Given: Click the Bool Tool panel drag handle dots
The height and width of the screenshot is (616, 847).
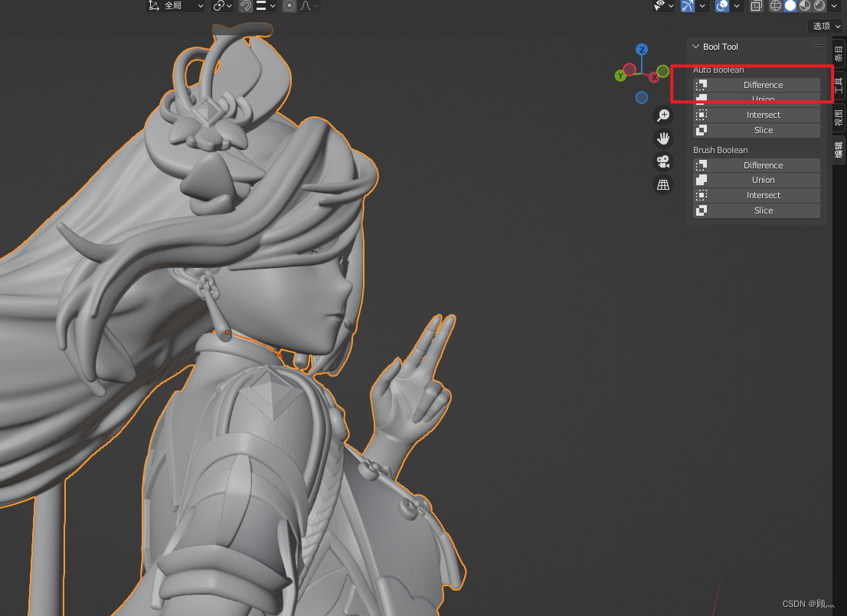Looking at the screenshot, I should (x=818, y=47).
